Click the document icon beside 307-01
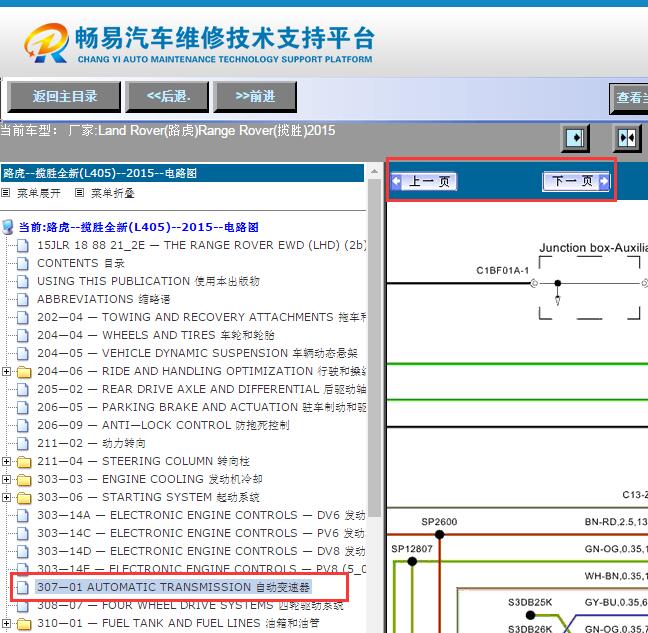The image size is (648, 633). click(x=23, y=588)
